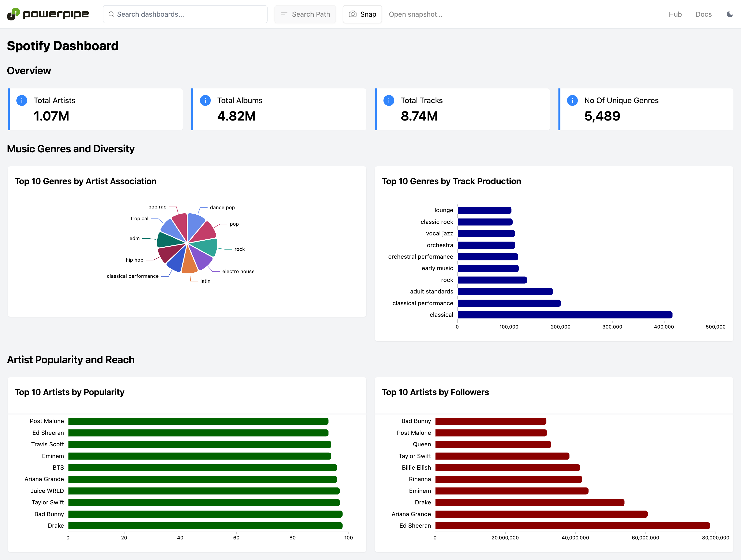
Task: Click No Of Unique Genres info icon
Action: click(572, 100)
